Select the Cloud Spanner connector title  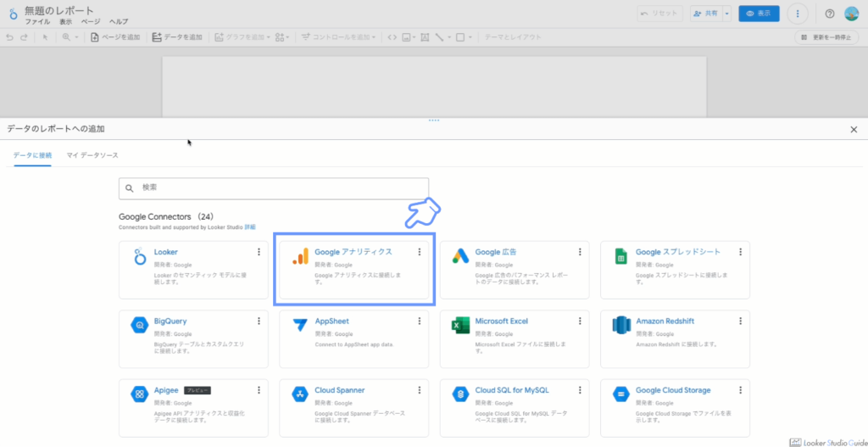[x=339, y=390]
